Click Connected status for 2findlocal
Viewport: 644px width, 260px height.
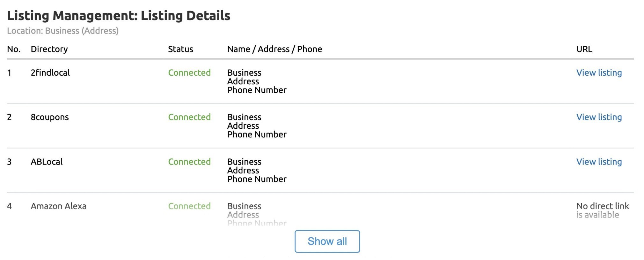click(189, 73)
